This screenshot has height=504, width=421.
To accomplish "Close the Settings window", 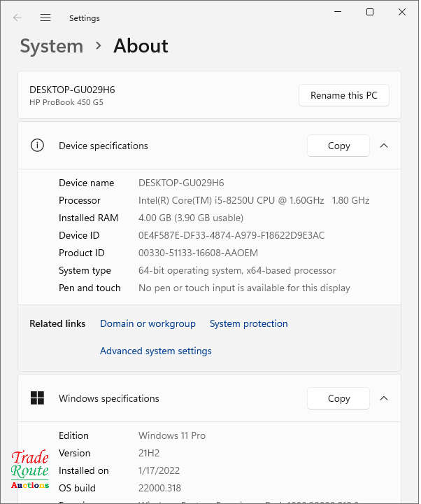I will 402,12.
